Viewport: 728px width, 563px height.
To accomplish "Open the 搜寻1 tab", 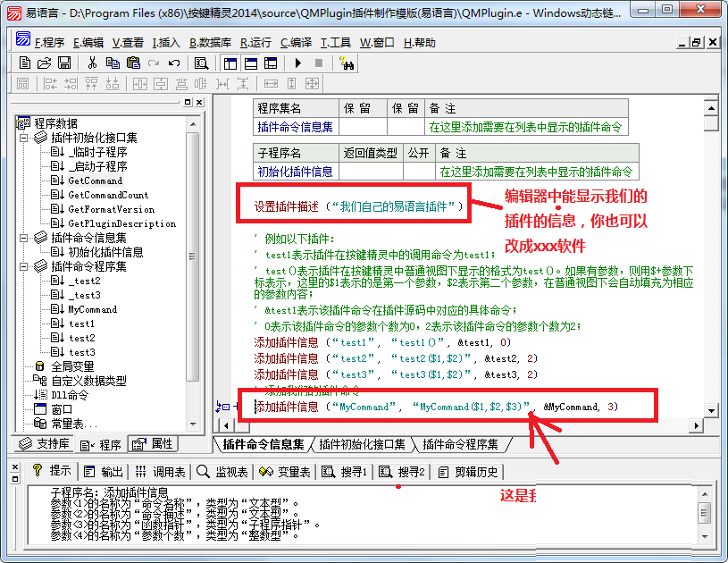I will 344,472.
